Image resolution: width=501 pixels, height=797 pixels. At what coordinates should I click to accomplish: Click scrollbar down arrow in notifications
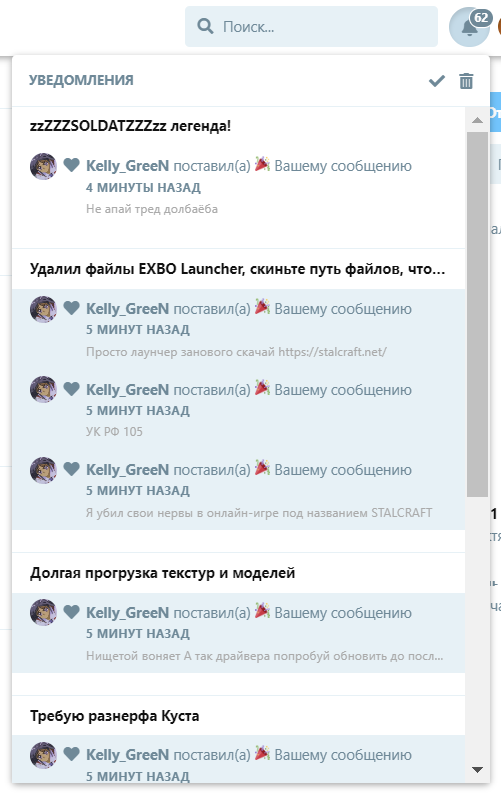[477, 770]
